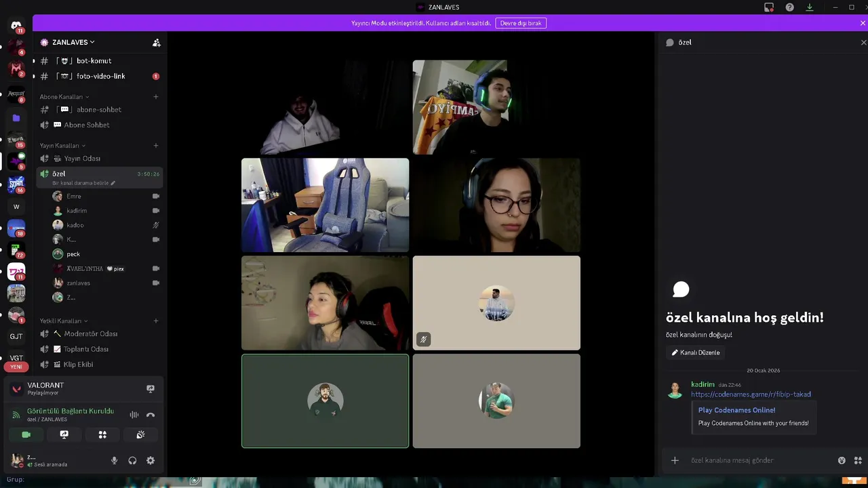Open apps icon beside message box
Viewport: 868px width, 488px height.
858,460
